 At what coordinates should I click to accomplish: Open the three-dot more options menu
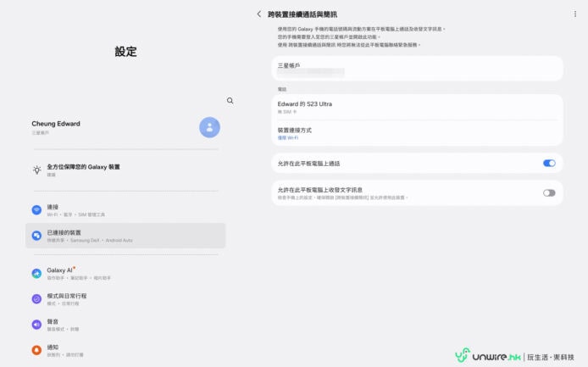coord(575,14)
